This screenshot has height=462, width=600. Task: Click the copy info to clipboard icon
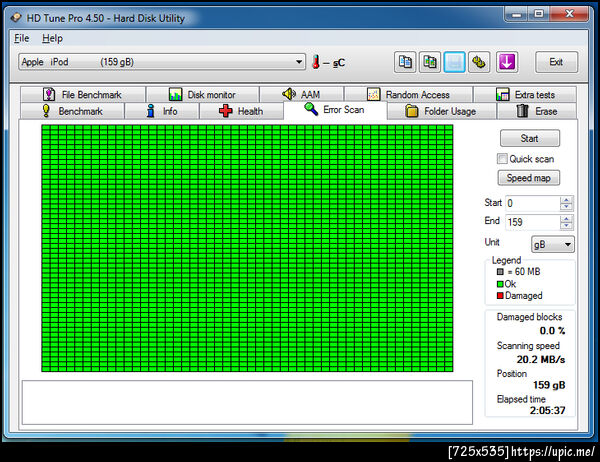405,62
